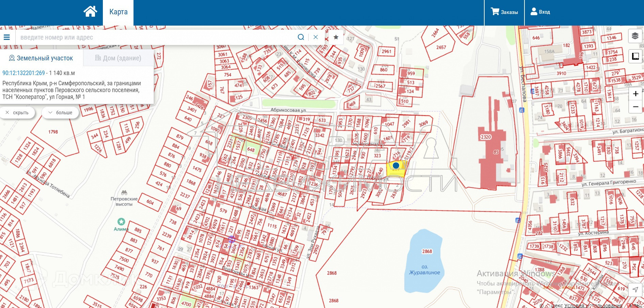The height and width of the screenshot is (308, 644).
Task: Click the home icon in header
Action: coord(90,12)
